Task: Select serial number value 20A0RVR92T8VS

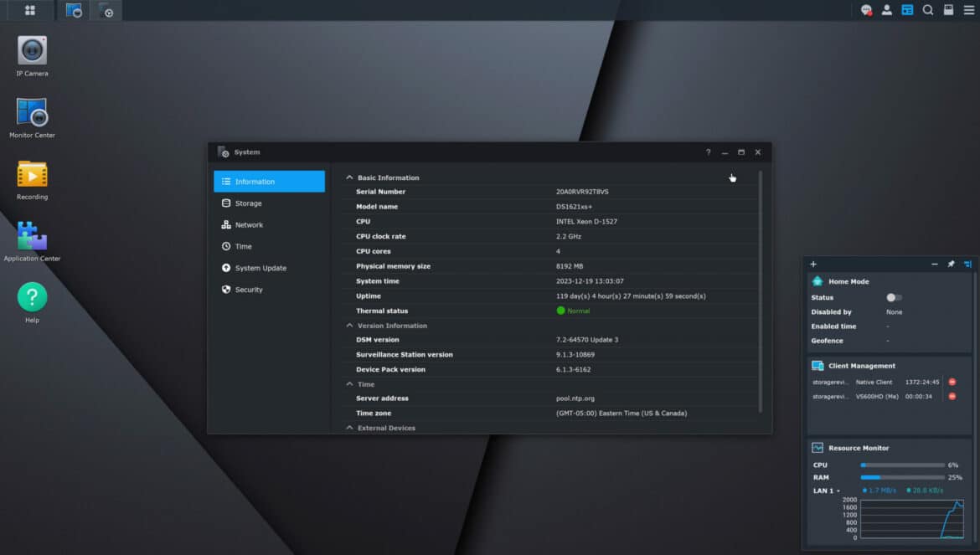Action: point(582,192)
